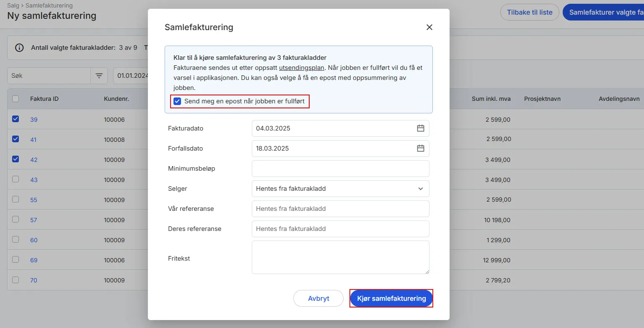Toggle the select-all checkbox in table header
The image size is (644, 328).
point(16,98)
